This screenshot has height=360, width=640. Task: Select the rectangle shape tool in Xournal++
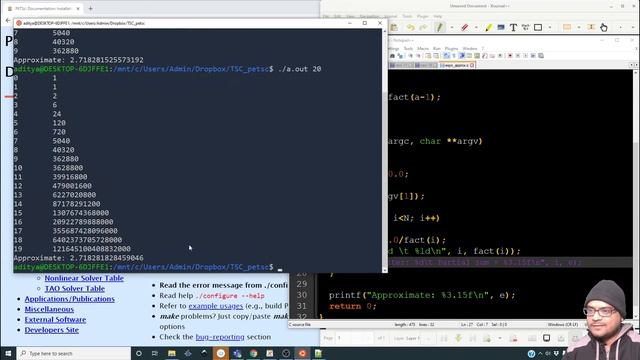[x=538, y=27]
